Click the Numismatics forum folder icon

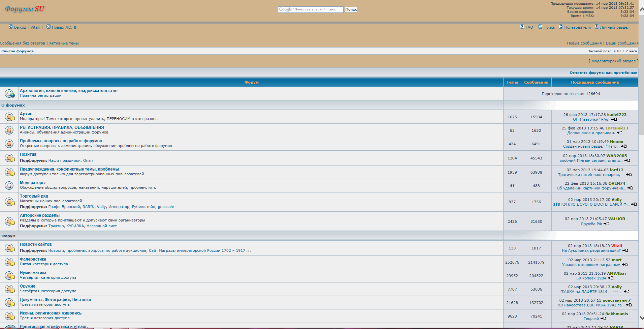pyautogui.click(x=10, y=276)
